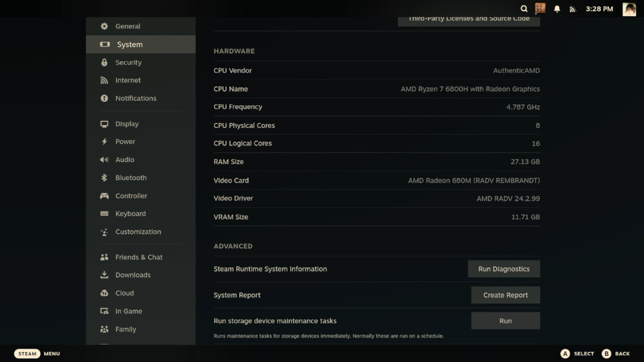Click the Controller gamepad icon
This screenshot has height=362, width=644.
point(104,196)
